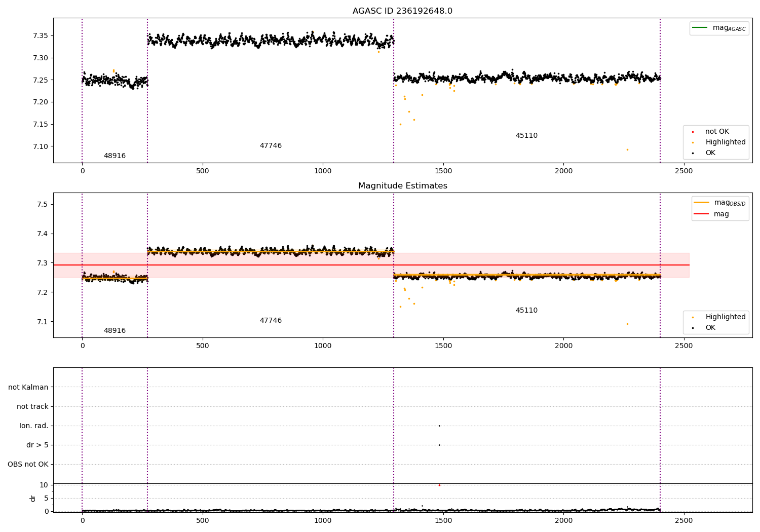Click the Magnitude Estimates subplot title
The height and width of the screenshot is (532, 760).
tap(402, 186)
